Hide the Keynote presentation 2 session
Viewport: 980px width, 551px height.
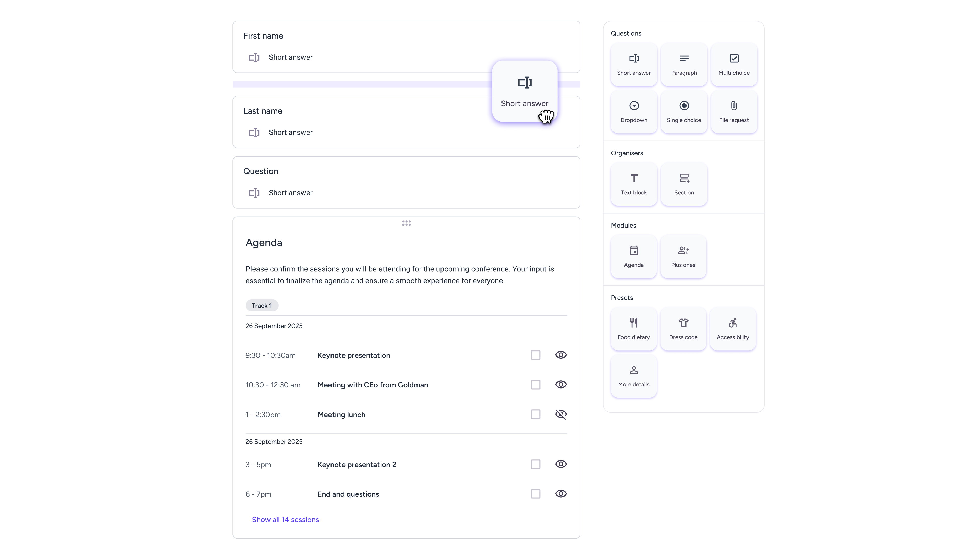pos(561,464)
